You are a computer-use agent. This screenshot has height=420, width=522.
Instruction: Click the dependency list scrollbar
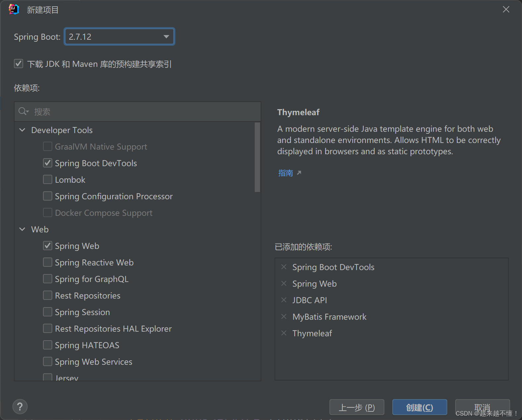(x=257, y=157)
